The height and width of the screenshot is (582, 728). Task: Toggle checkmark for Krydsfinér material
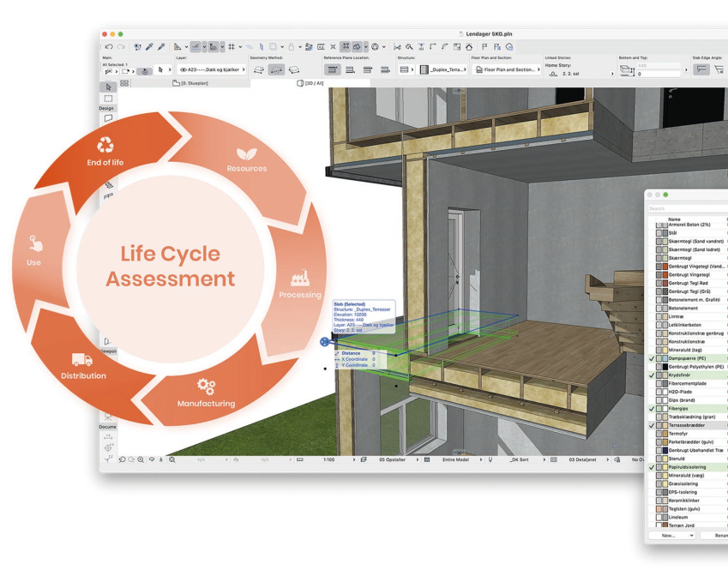tap(652, 375)
